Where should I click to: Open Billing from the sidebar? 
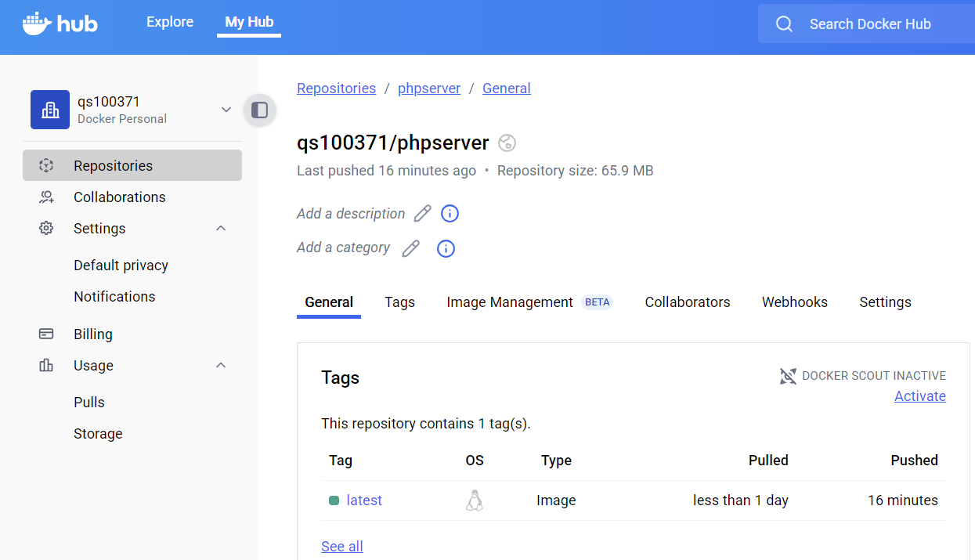pos(93,334)
